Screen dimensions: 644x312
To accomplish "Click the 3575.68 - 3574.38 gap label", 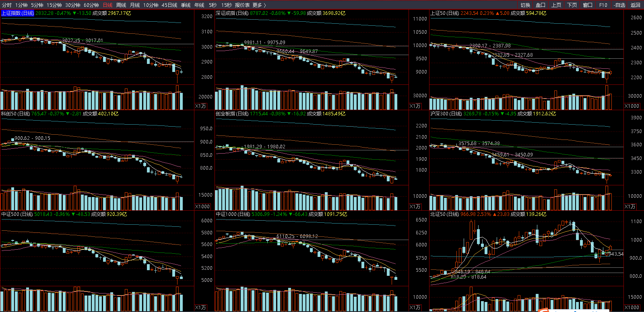I will pyautogui.click(x=479, y=144).
